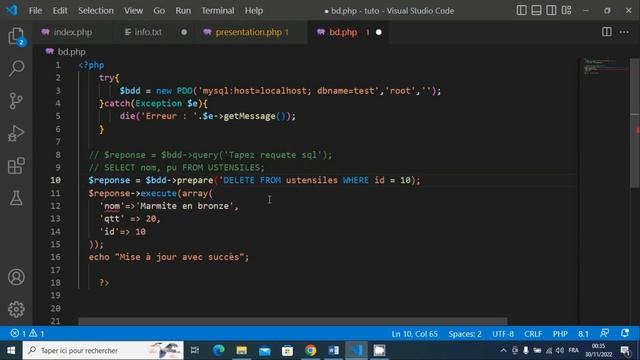Open the Edit menu
The image size is (640, 360).
tap(60, 11)
